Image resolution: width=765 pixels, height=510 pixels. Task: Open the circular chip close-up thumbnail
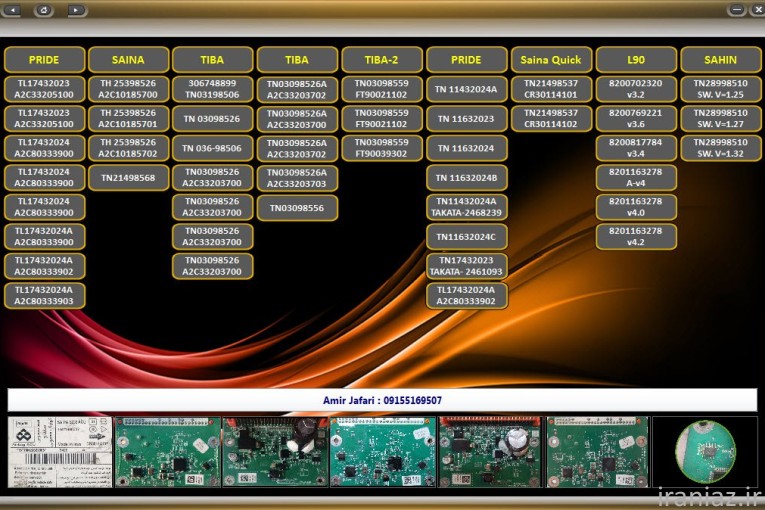pos(704,452)
